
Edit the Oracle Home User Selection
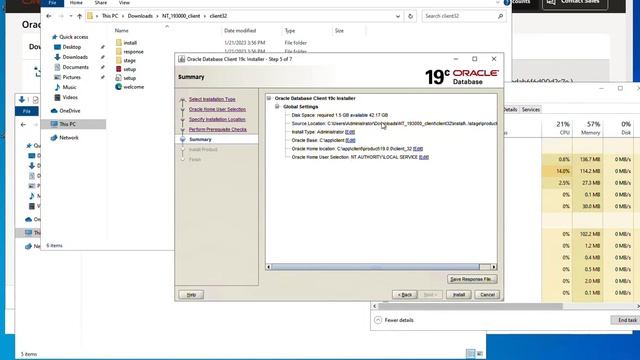click(424, 157)
